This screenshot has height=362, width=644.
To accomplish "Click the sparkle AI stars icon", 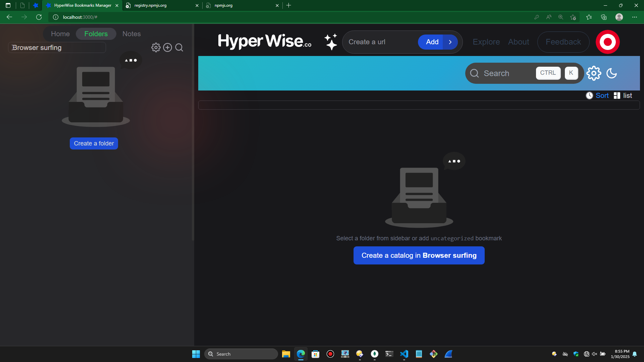I will tap(331, 42).
